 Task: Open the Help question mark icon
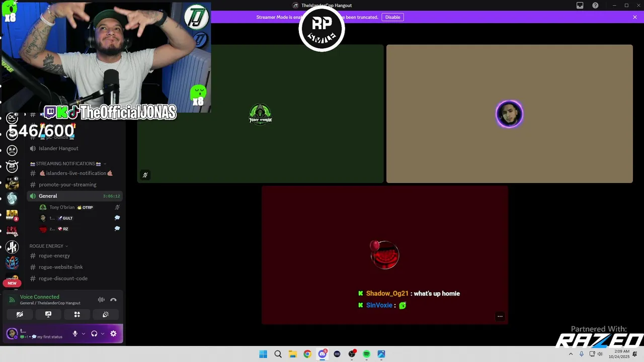595,6
